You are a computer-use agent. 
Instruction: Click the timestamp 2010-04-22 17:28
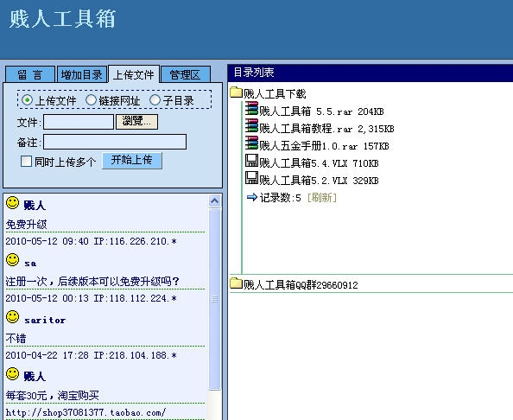47,355
